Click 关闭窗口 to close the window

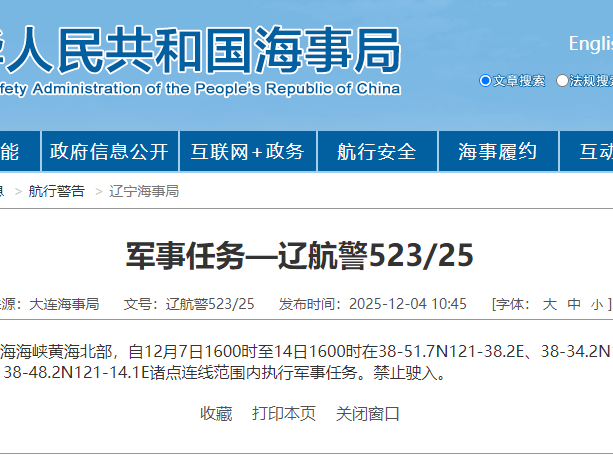(x=367, y=413)
